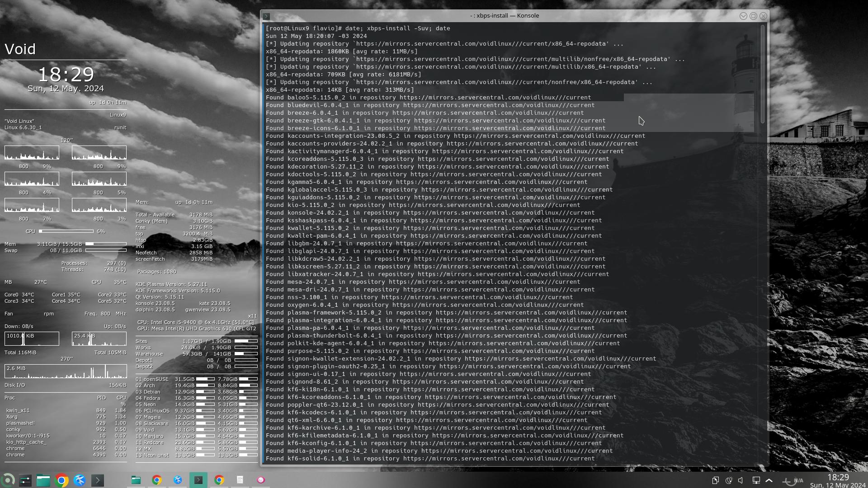868x488 pixels.
Task: Maximize the Konsole window
Action: (753, 16)
